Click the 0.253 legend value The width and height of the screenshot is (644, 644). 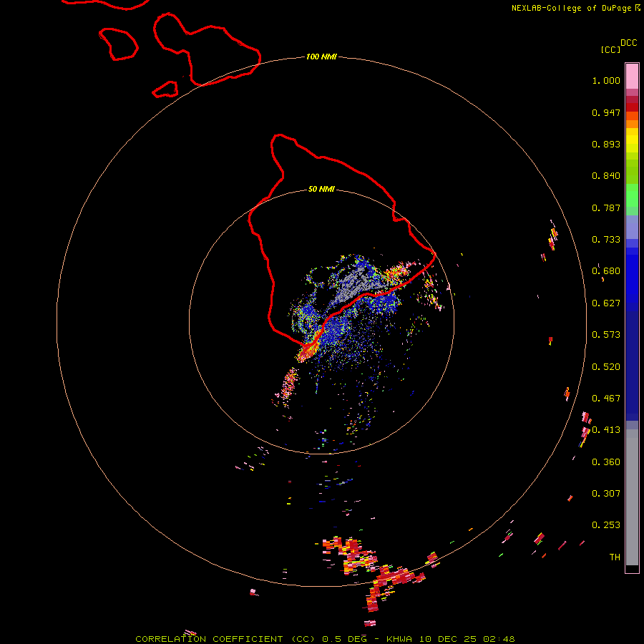606,525
